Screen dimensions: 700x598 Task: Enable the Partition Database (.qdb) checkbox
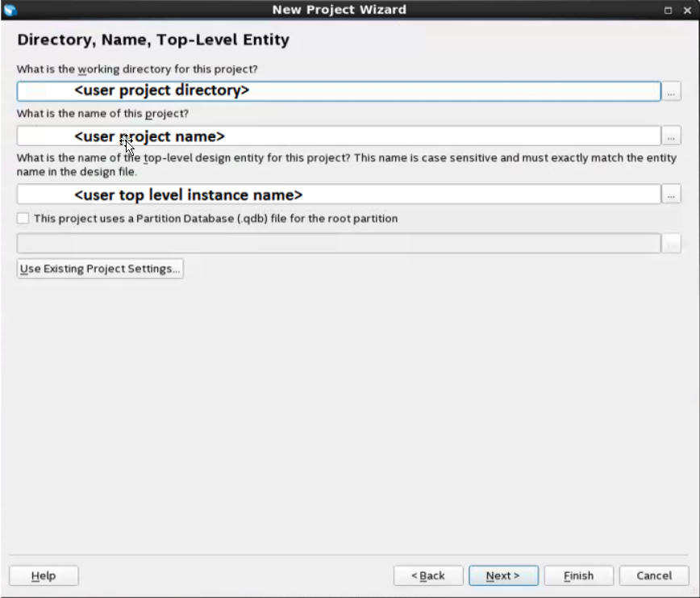[23, 219]
